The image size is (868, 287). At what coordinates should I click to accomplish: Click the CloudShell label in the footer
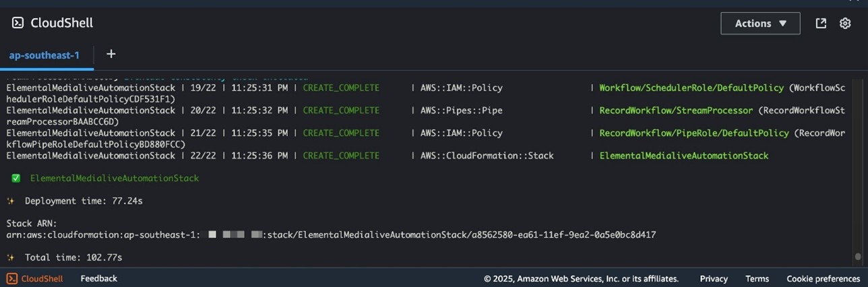tap(42, 278)
